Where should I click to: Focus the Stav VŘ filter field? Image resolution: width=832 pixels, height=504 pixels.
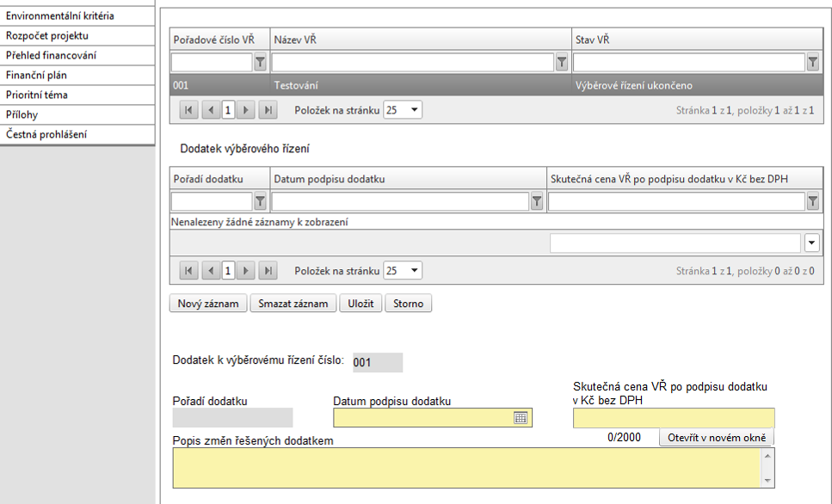[x=689, y=63]
